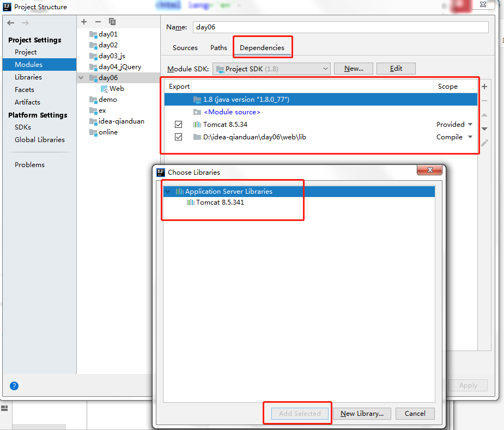Switch to the Paths tab
This screenshot has height=430, width=504.
[218, 48]
